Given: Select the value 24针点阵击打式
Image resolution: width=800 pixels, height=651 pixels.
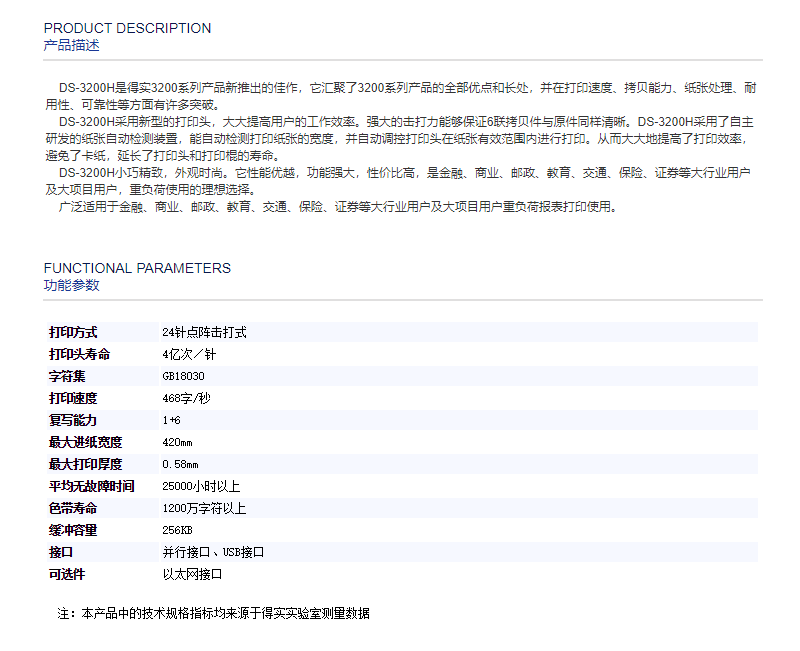Looking at the screenshot, I should click(205, 333).
